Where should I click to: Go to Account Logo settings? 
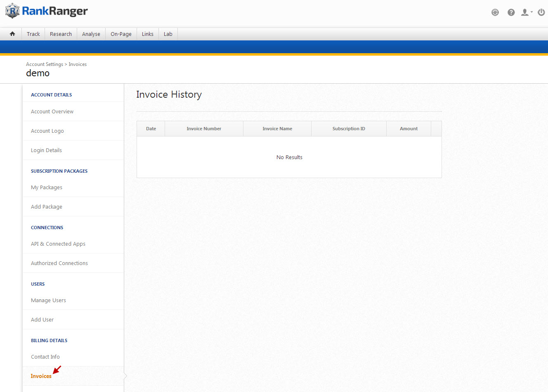pyautogui.click(x=47, y=131)
